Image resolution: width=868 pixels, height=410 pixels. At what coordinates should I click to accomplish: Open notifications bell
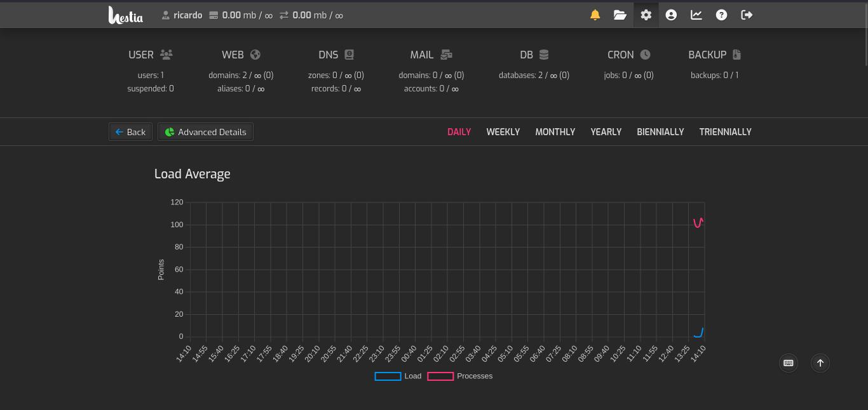pyautogui.click(x=595, y=15)
